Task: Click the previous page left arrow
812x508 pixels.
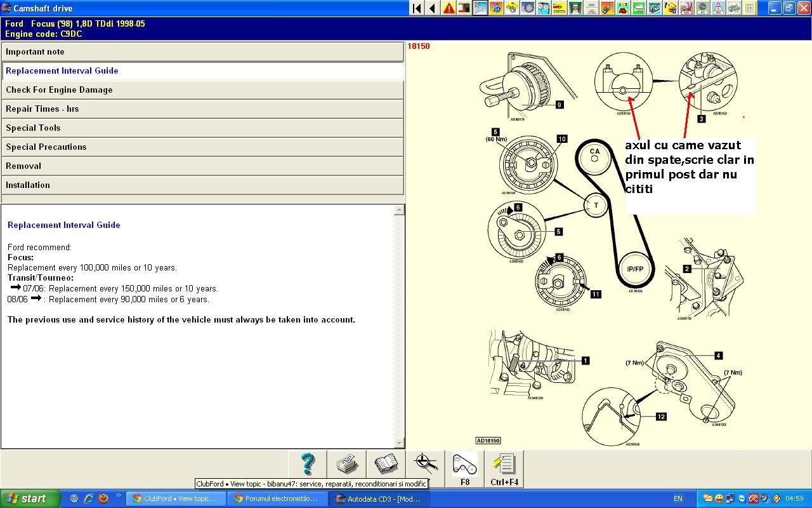Action: [433, 8]
